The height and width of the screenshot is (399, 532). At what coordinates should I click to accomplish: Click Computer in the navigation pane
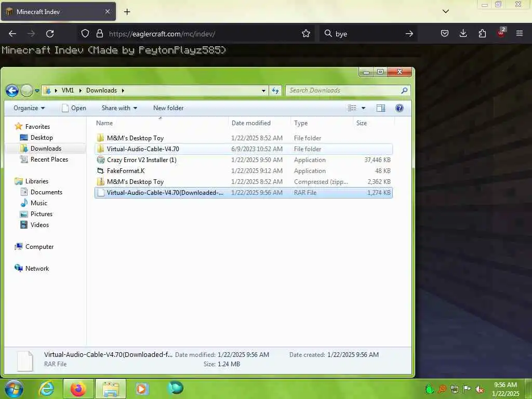pyautogui.click(x=34, y=247)
